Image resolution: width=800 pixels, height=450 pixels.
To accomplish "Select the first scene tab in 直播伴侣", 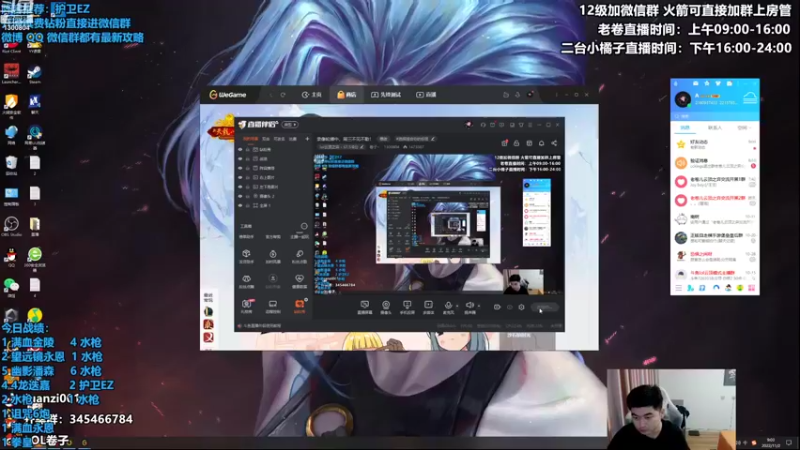I will point(251,139).
